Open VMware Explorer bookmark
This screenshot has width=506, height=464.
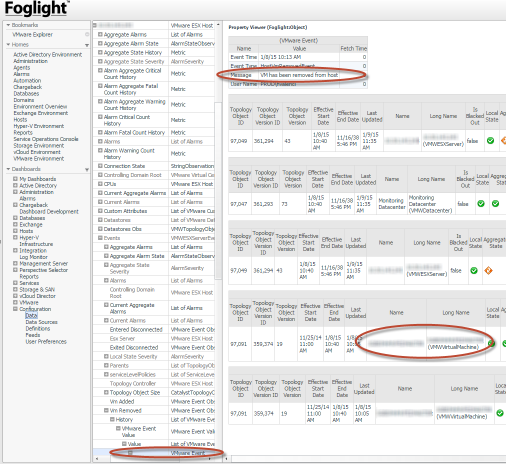pos(32,34)
